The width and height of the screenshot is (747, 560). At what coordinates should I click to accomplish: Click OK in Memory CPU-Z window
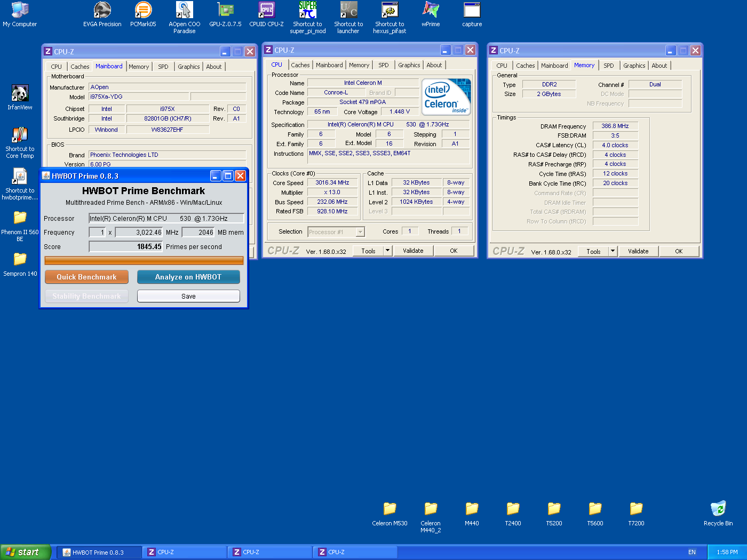click(x=679, y=251)
